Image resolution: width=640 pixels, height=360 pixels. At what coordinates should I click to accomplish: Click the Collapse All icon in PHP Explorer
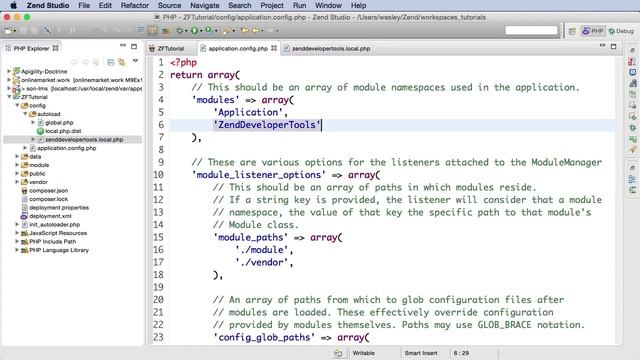click(111, 62)
